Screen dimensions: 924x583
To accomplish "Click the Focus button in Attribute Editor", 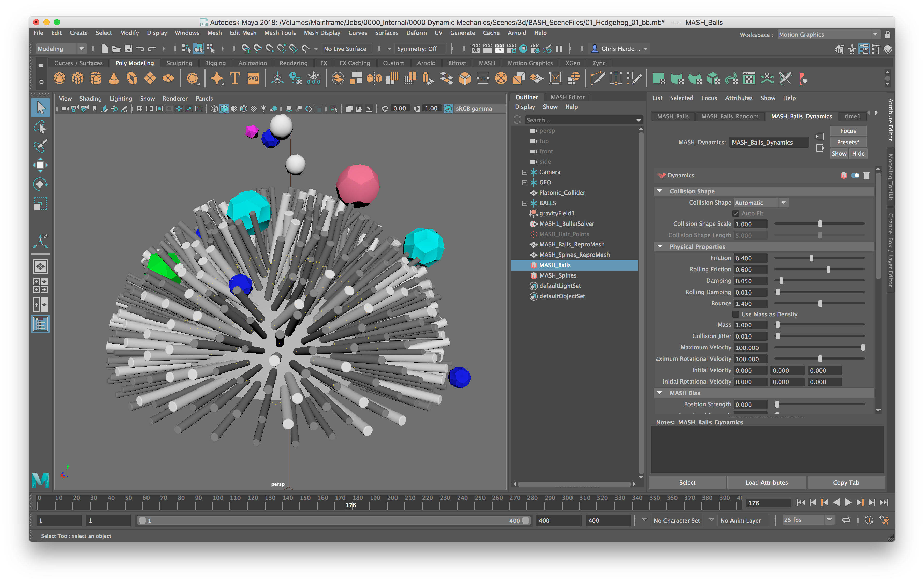I will point(848,131).
